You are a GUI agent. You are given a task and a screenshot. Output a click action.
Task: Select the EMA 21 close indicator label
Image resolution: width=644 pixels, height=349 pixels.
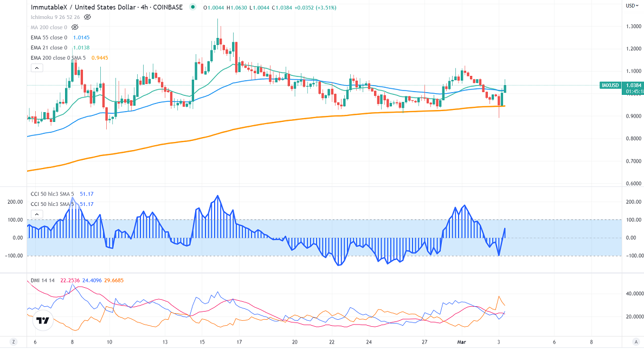point(49,48)
